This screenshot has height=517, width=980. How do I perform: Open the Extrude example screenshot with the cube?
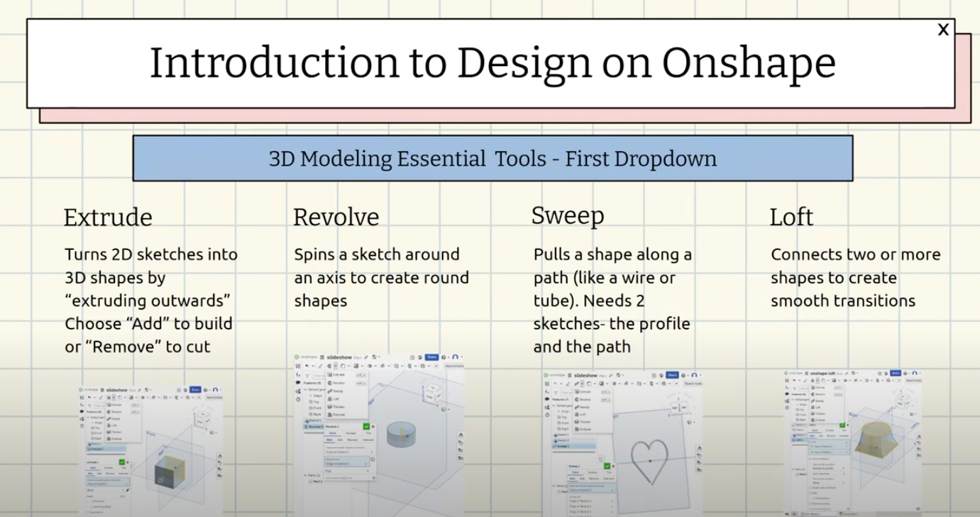tap(151, 450)
